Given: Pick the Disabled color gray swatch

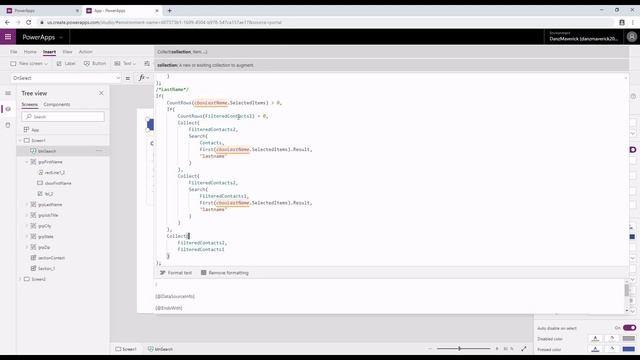Looking at the screenshot, I should coord(629,338).
